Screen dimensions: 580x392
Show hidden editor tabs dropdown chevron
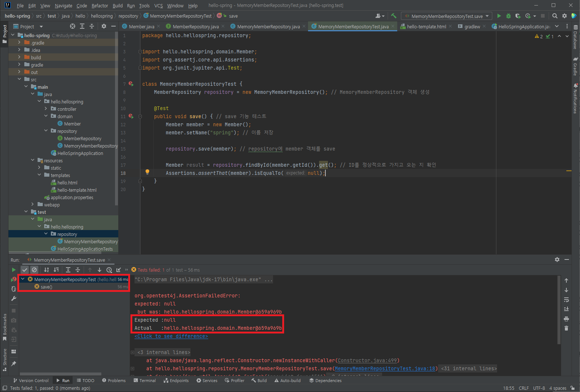[x=557, y=26]
